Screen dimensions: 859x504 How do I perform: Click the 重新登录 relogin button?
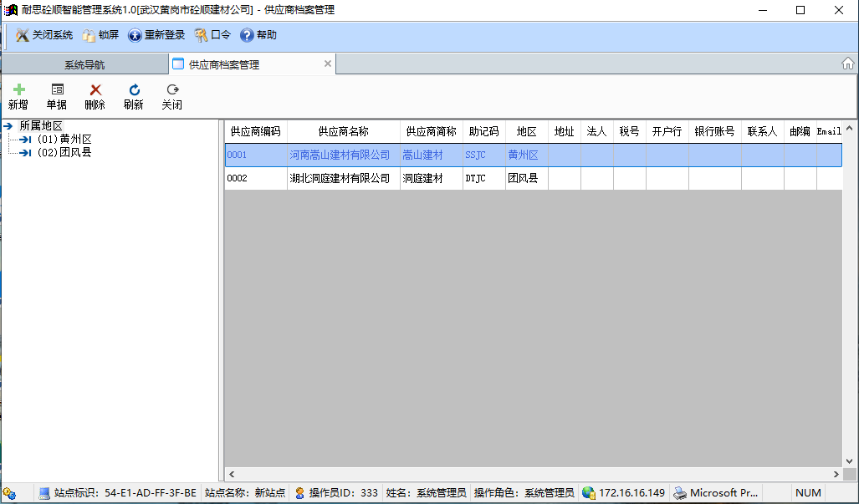click(x=156, y=35)
